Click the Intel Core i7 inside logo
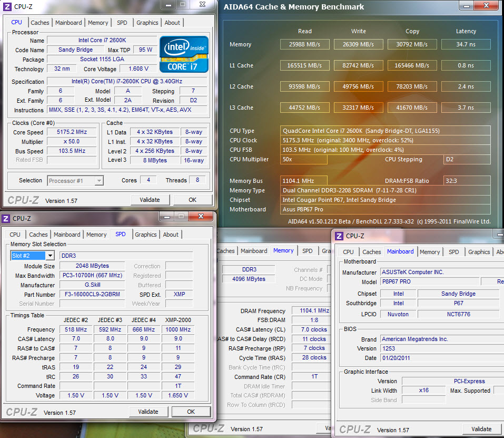The height and width of the screenshot is (438, 504). (184, 54)
